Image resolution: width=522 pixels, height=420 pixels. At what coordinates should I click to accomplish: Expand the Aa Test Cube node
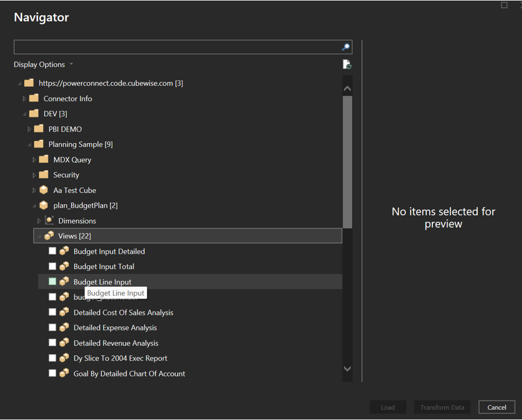click(34, 190)
